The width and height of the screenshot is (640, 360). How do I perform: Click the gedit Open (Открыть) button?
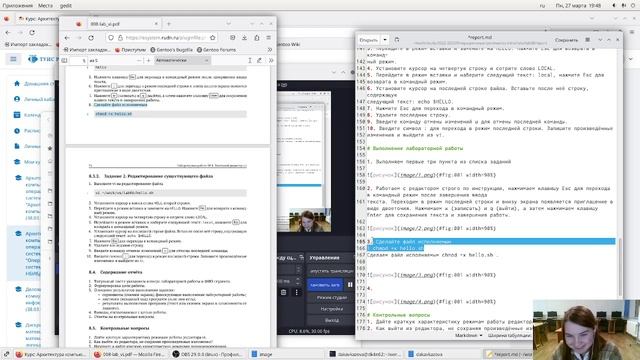click(x=369, y=40)
